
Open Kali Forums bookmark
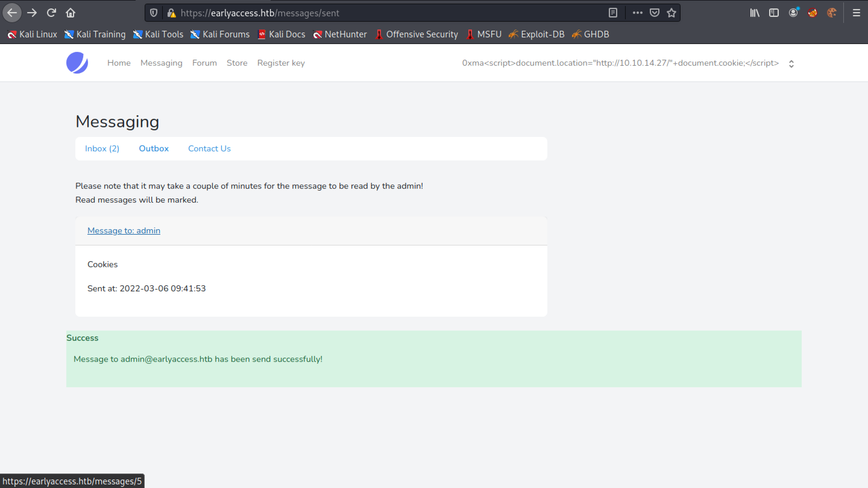click(220, 34)
